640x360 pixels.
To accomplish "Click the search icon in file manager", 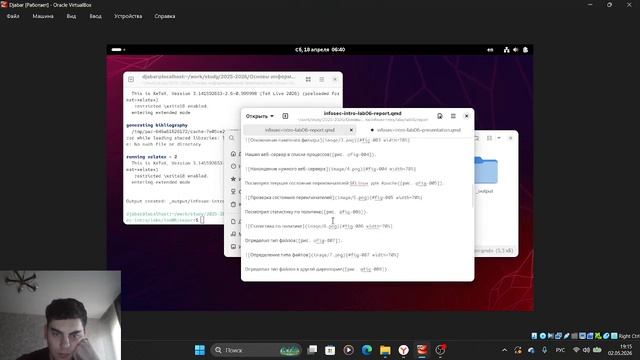I will (x=231, y=138).
